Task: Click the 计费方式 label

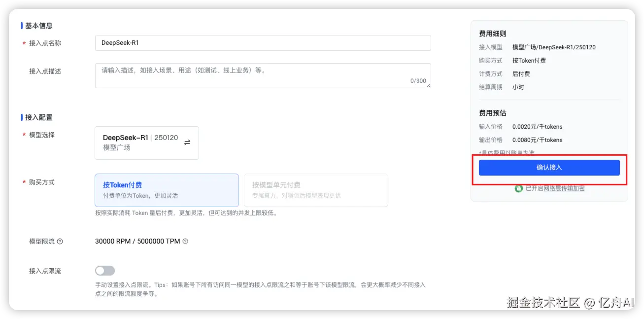Action: 491,74
